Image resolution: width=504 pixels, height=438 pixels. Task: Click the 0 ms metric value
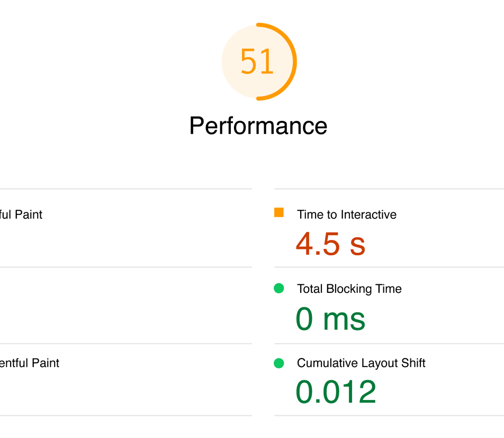pos(330,319)
